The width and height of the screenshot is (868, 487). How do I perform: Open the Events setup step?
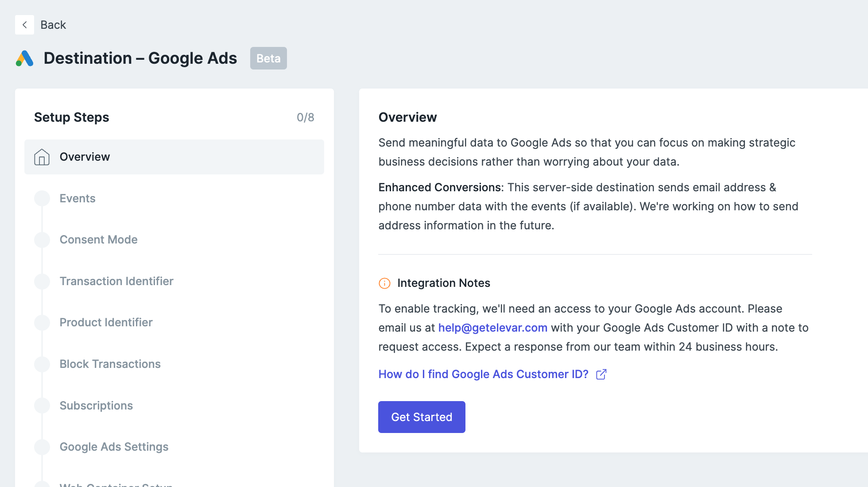[x=77, y=198]
